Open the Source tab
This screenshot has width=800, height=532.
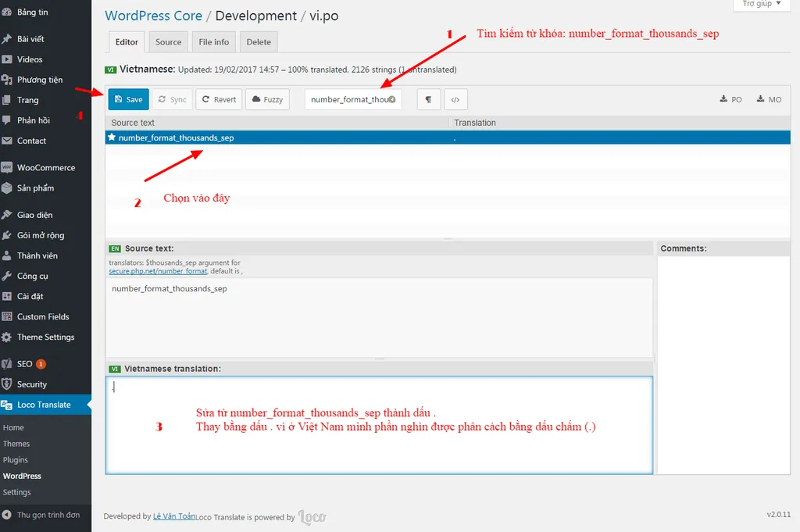pos(168,42)
